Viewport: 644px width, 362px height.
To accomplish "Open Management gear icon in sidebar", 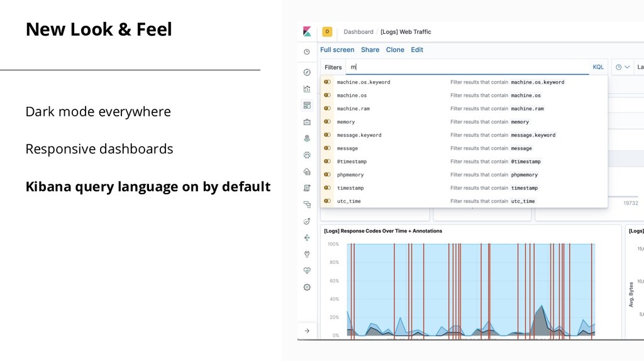I will pos(307,287).
